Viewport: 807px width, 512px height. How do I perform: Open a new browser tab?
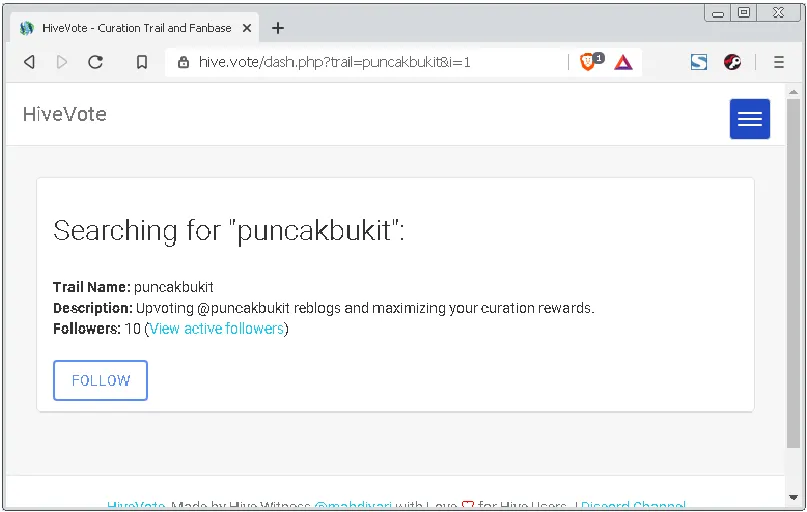pos(278,28)
